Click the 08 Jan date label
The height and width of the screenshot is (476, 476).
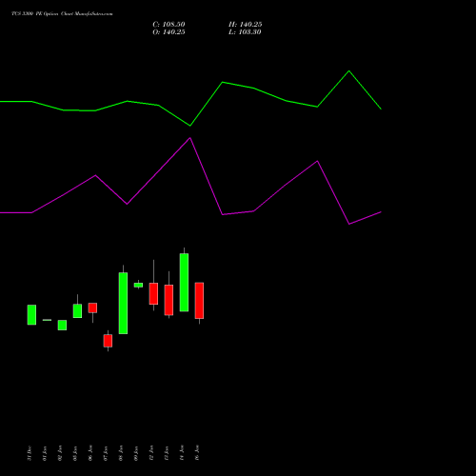coord(121,453)
